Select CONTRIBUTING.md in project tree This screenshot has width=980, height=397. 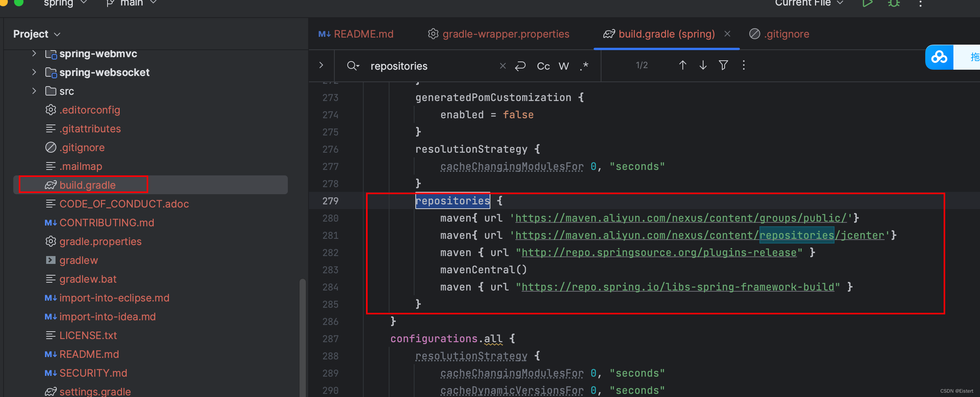[x=106, y=223]
